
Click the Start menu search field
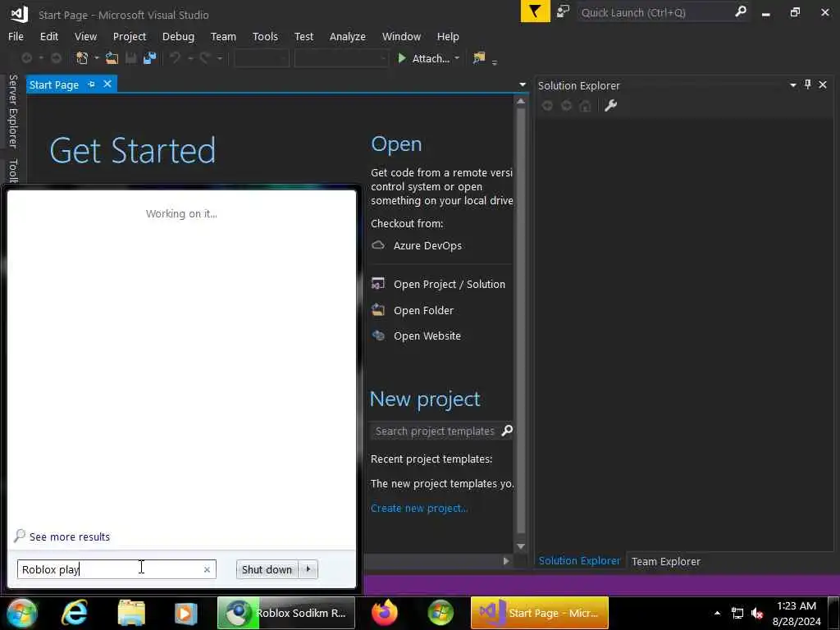pyautogui.click(x=116, y=569)
